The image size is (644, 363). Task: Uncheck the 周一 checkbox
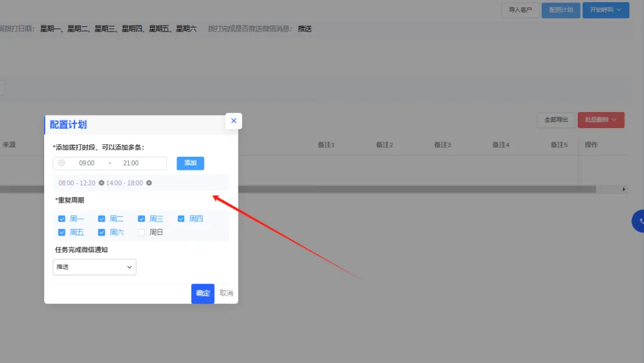tap(62, 218)
